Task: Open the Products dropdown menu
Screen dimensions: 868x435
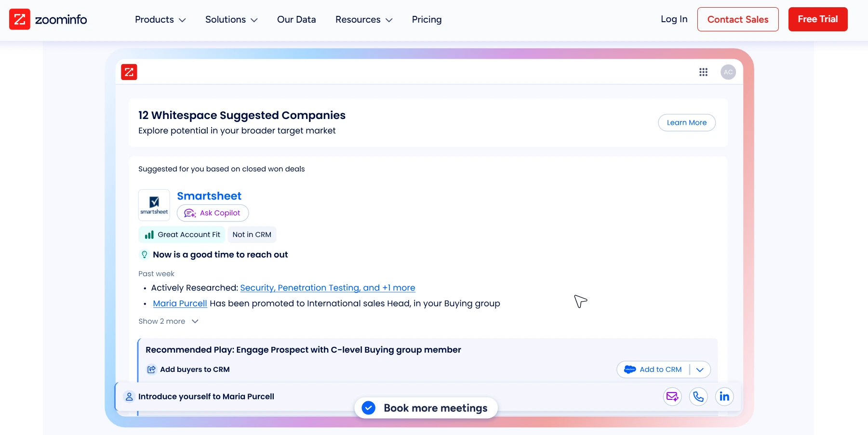Action: [x=160, y=19]
